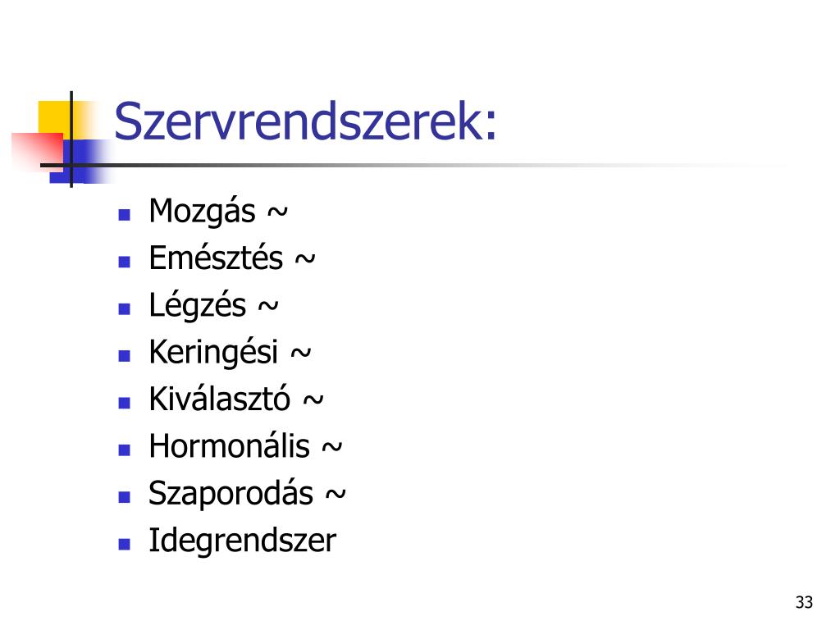The width and height of the screenshot is (840, 630).
Task: Click the tilde after Hormonális
Action: (331, 447)
